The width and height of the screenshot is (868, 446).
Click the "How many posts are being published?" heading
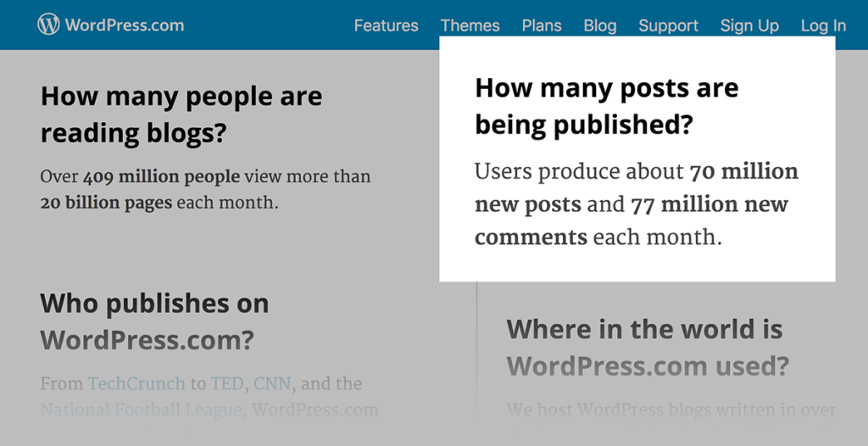pyautogui.click(x=606, y=106)
